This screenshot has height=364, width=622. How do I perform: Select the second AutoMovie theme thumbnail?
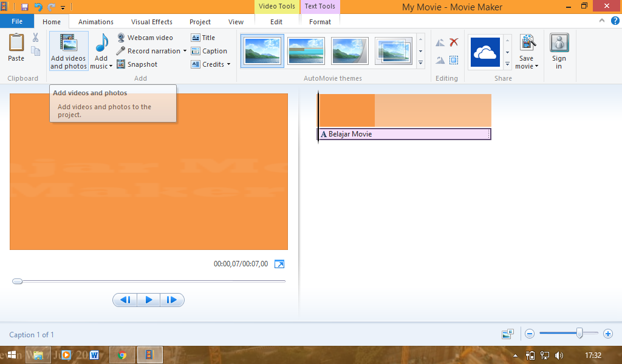[306, 51]
